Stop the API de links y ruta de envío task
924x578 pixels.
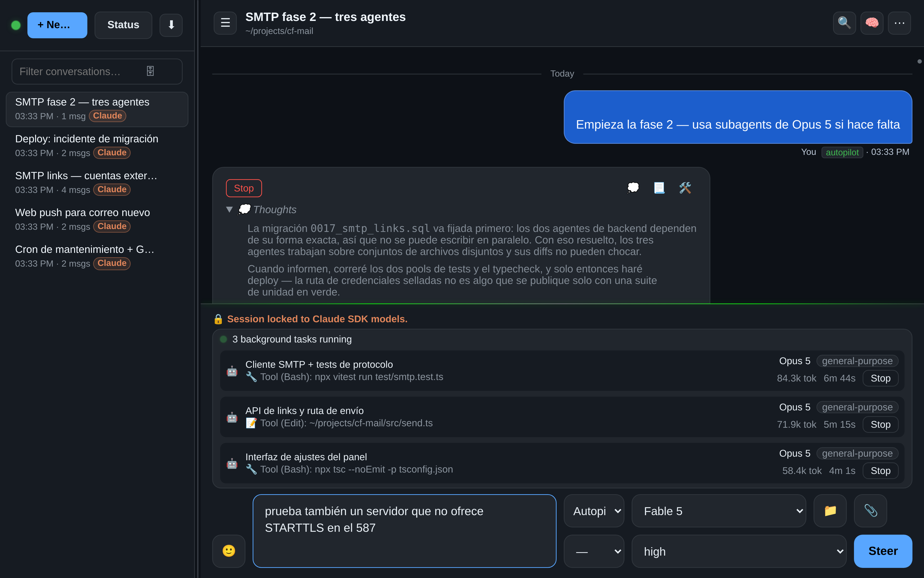pos(880,424)
